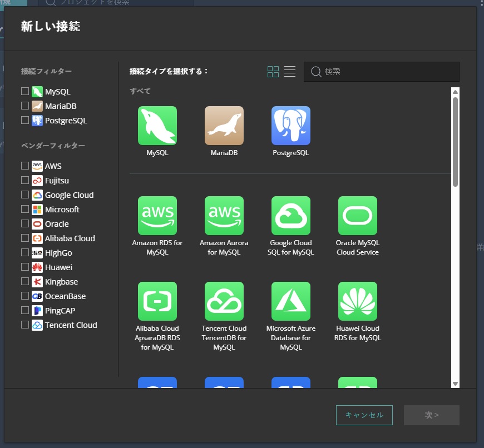Select Google Cloud SQL for MySQL
The width and height of the screenshot is (484, 448).
pos(290,216)
